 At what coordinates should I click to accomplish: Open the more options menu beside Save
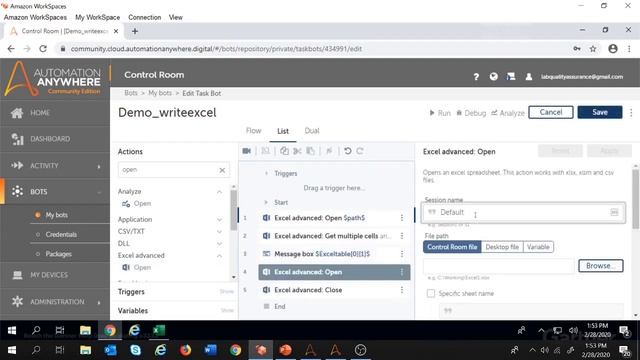coord(631,112)
